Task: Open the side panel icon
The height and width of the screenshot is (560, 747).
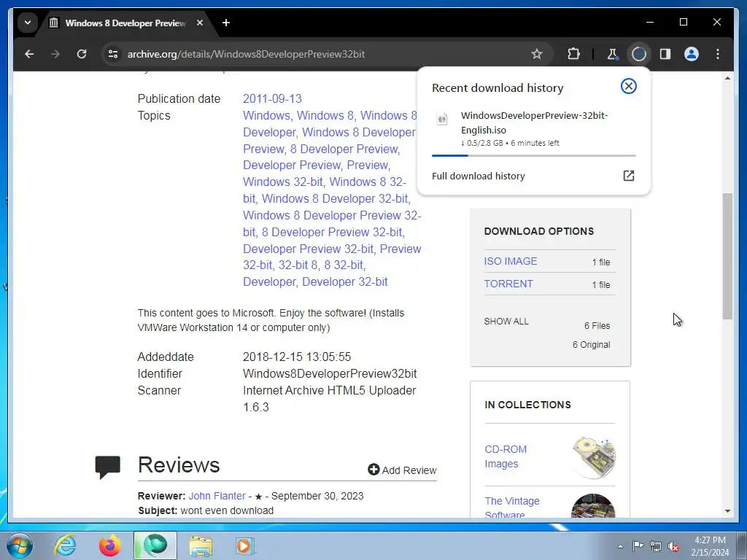Action: coord(665,54)
